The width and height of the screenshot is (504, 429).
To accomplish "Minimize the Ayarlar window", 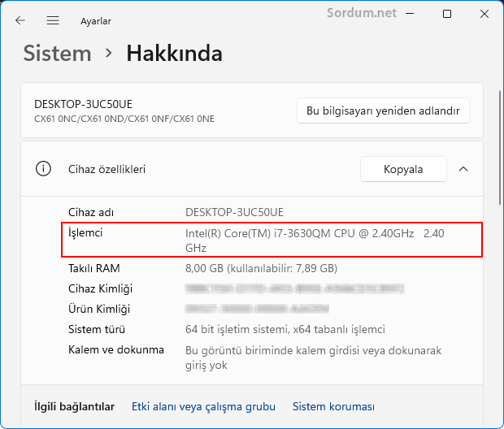I will point(410,14).
